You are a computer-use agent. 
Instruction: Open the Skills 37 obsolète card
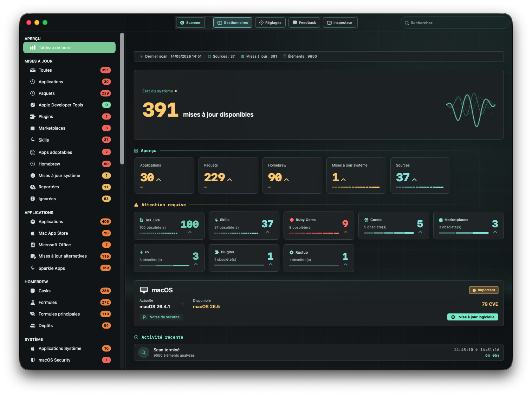point(244,226)
